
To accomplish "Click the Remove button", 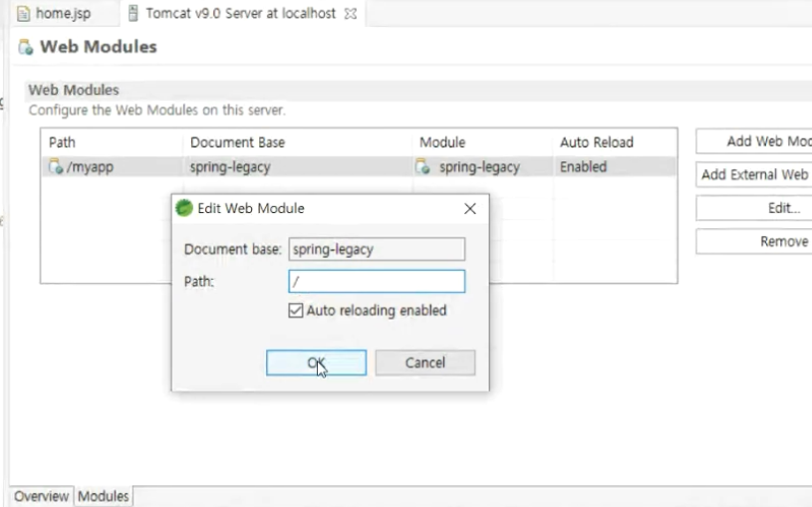I will pyautogui.click(x=754, y=241).
